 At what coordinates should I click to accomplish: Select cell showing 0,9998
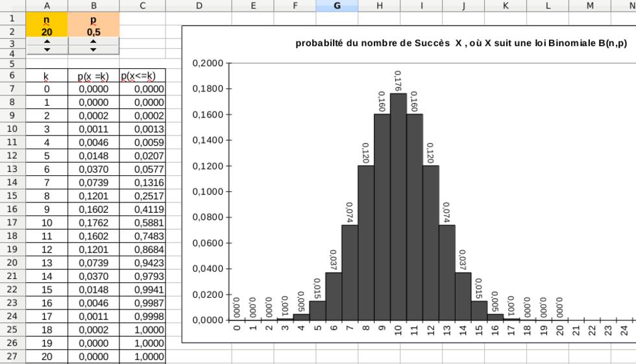pos(142,317)
